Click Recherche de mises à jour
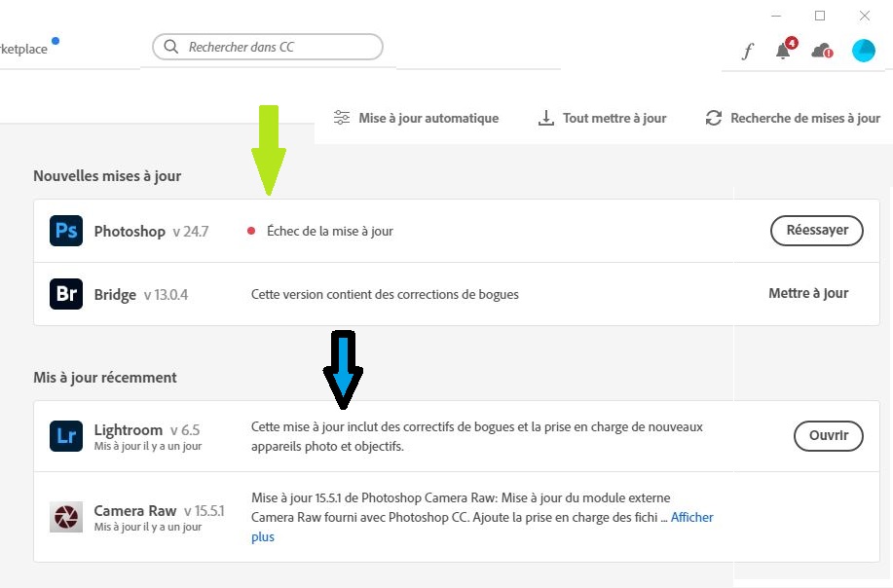The image size is (893, 588). pyautogui.click(x=793, y=118)
